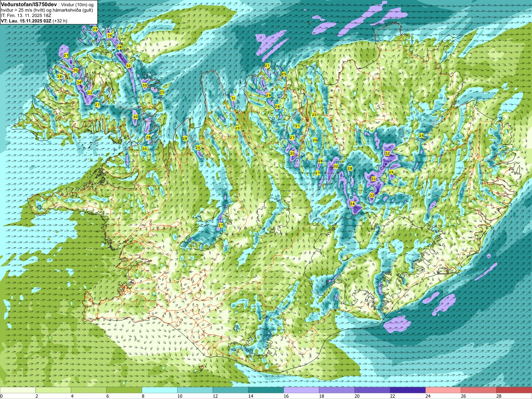
Task: Click the yellow gust label 36
Action: click(110, 35)
